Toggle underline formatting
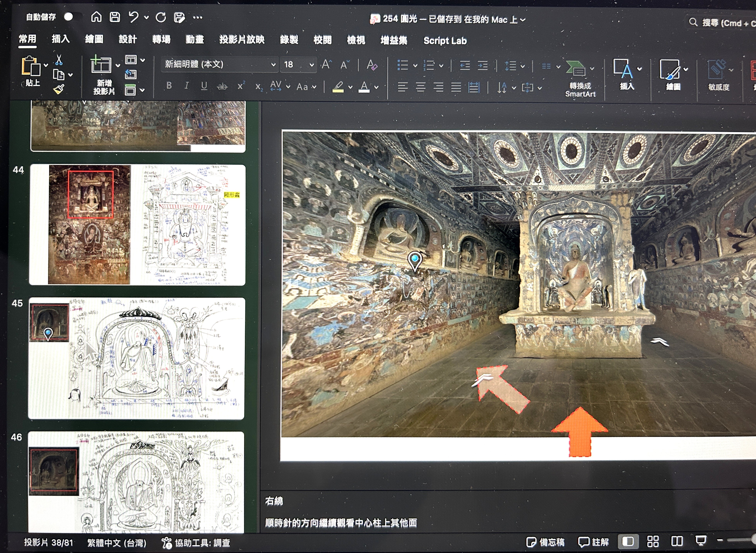This screenshot has height=553, width=756. pos(204,86)
